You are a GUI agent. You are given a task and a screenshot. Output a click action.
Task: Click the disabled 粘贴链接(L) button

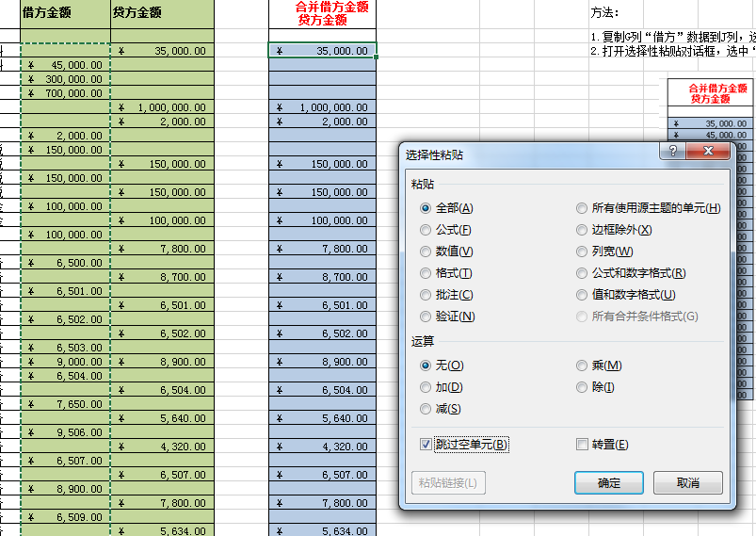point(448,483)
